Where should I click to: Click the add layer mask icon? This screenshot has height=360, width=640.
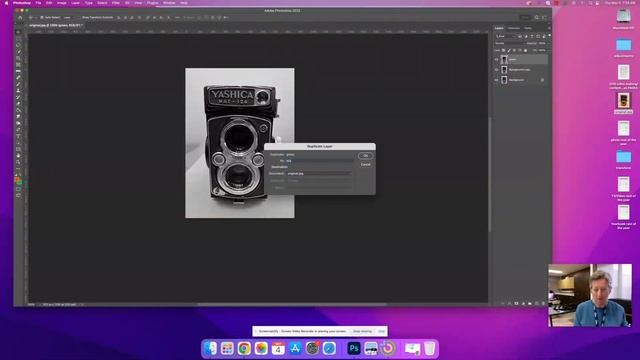pos(516,303)
